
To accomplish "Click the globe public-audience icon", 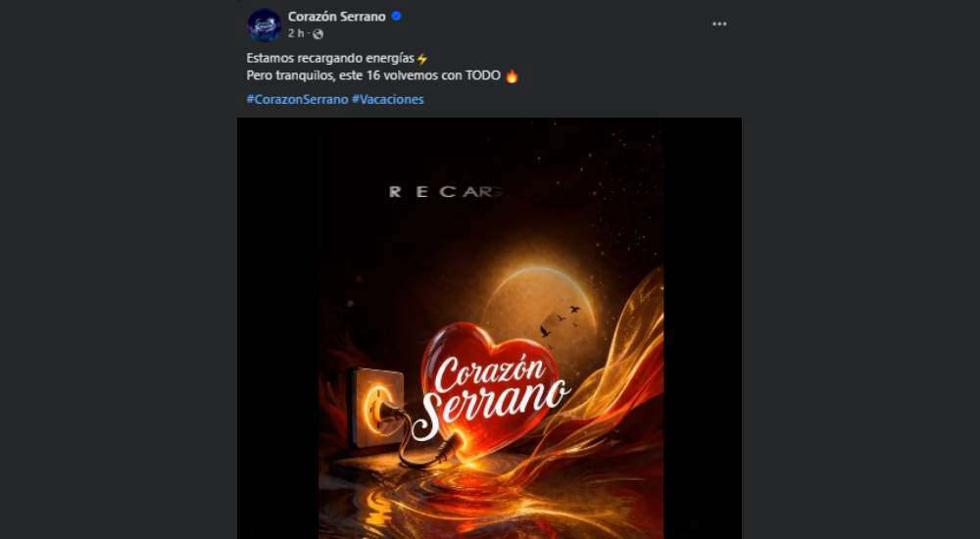I will click(318, 34).
